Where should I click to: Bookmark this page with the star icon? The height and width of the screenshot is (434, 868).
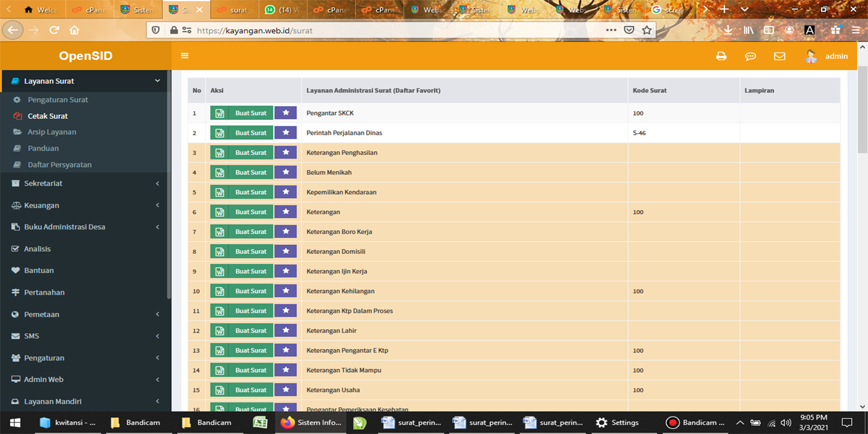[x=647, y=30]
